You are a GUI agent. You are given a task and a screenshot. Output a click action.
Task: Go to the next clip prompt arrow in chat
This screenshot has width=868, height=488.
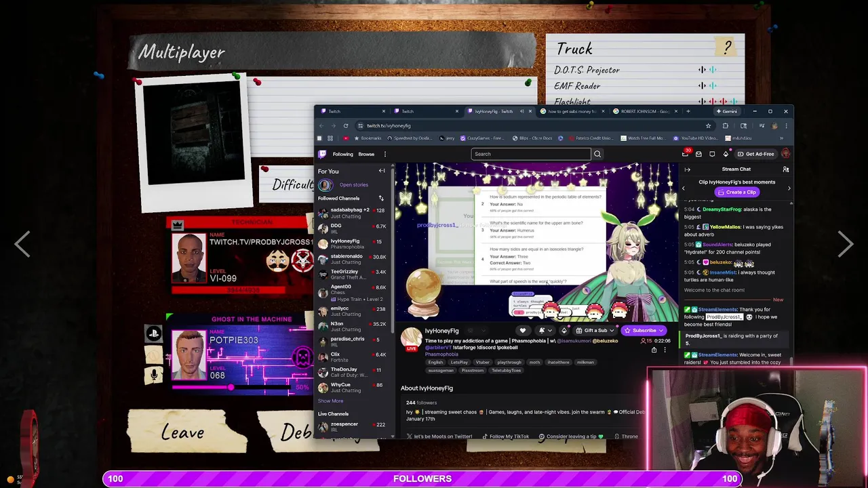coord(789,188)
